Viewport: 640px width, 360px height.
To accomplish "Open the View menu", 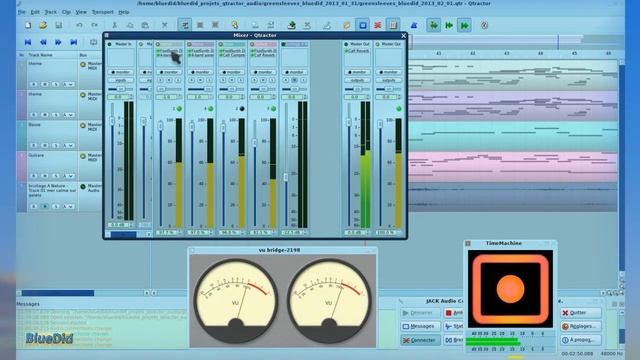I will tap(81, 12).
